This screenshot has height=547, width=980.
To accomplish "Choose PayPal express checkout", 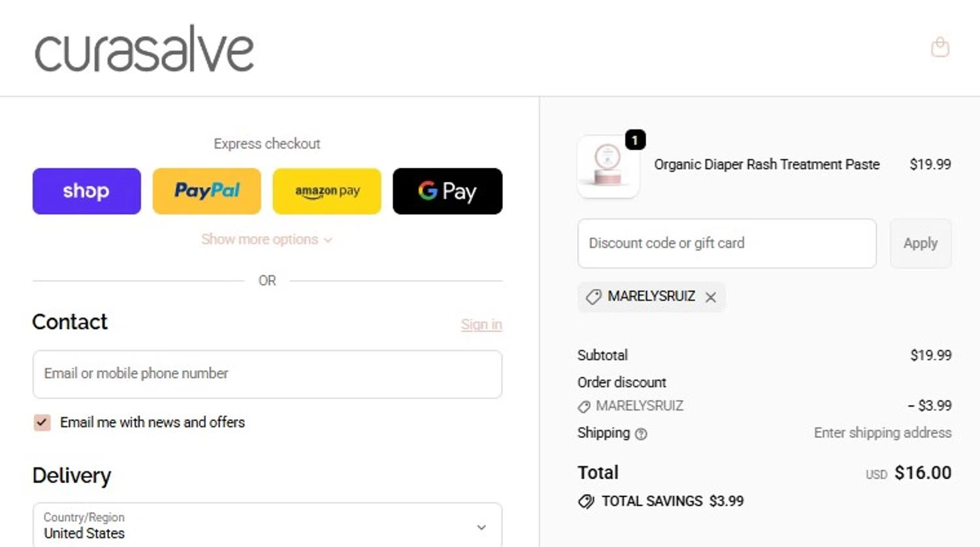I will 207,191.
